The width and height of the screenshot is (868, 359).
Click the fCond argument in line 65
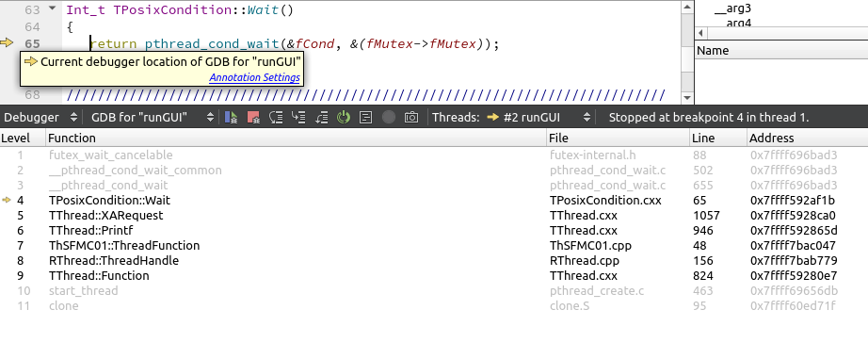(x=314, y=43)
